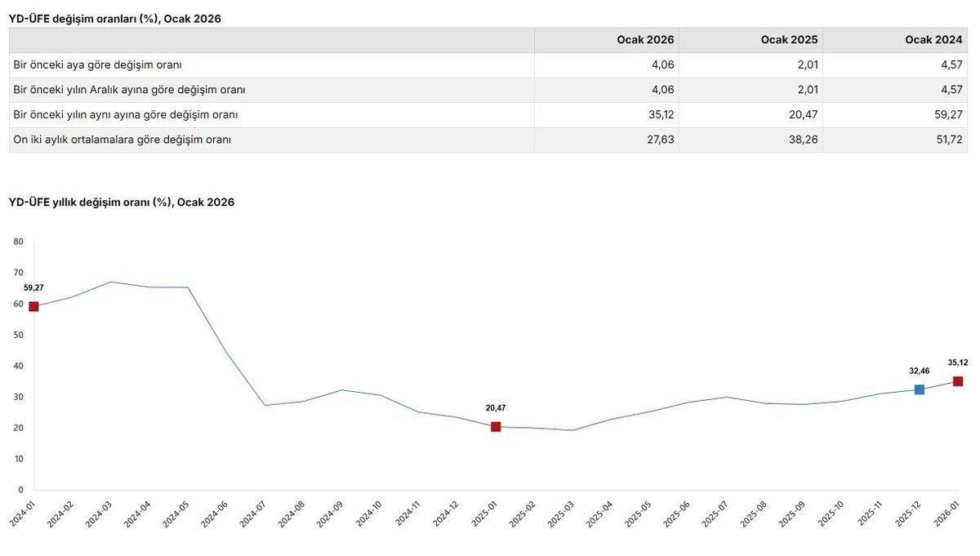Click the red 20,47 marker at 2025-01
The width and height of the screenshot is (980, 556).
[496, 426]
